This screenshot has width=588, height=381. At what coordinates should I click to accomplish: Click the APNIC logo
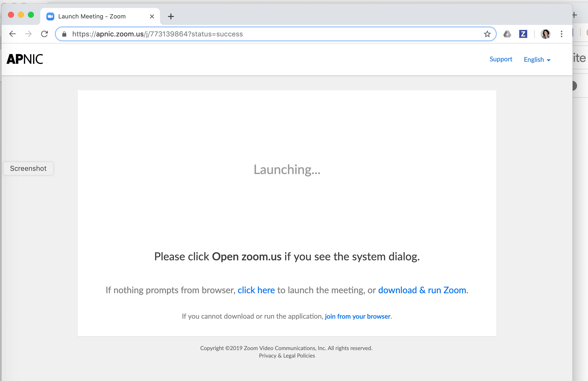(25, 59)
